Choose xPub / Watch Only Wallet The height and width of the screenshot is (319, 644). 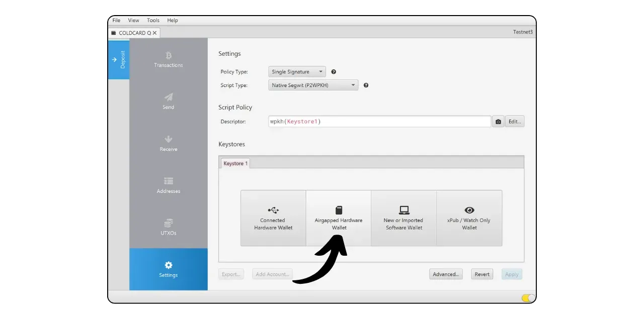click(469, 218)
